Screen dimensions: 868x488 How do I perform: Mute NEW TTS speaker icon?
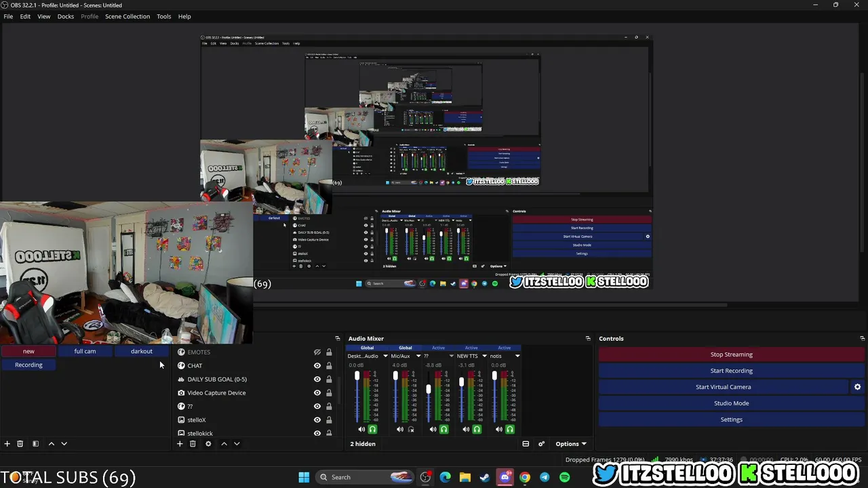(466, 429)
